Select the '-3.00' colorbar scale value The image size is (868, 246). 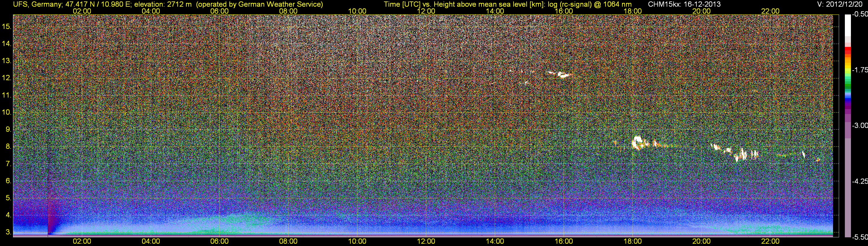click(860, 126)
